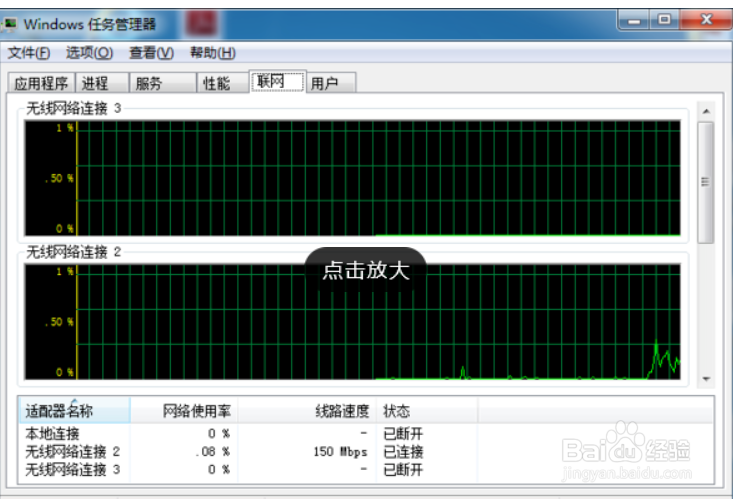Click the 已连接 status cell
Screen dimensions: 733x499
tap(403, 452)
